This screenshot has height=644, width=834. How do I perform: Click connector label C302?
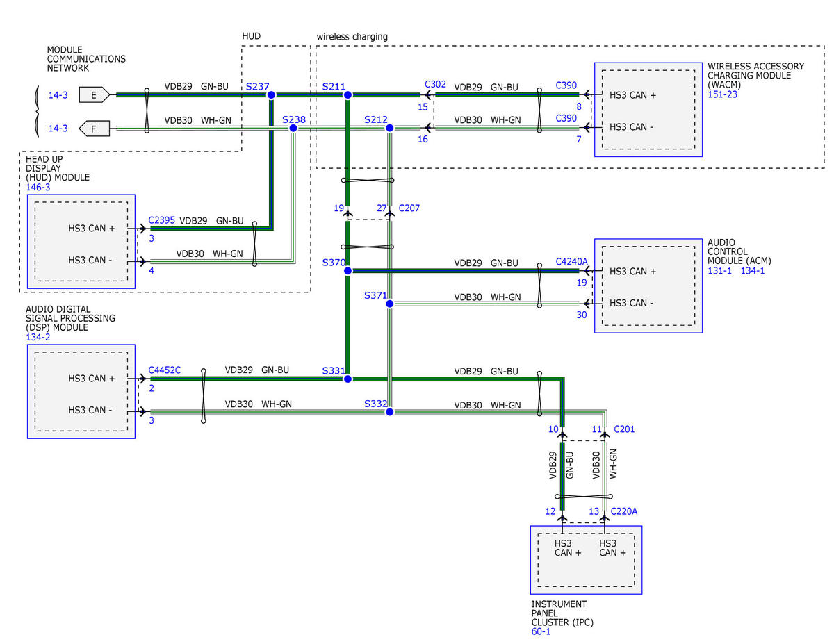[436, 84]
